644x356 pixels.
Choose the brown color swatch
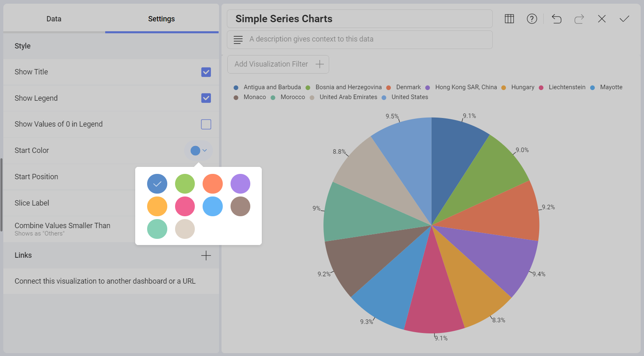(x=240, y=206)
